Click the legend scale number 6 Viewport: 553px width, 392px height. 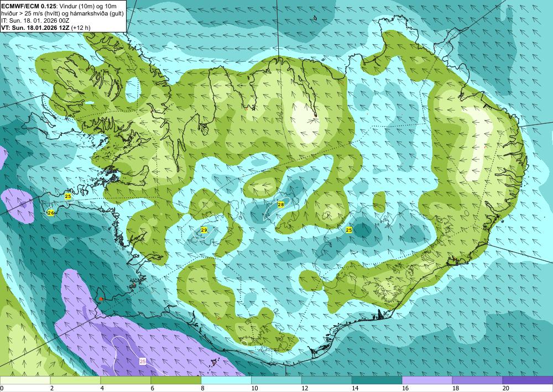pyautogui.click(x=153, y=389)
